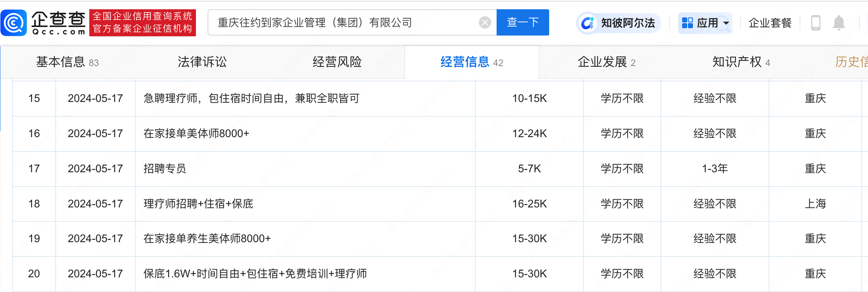Switch to the 法律诉讼 tab
Image resolution: width=868 pixels, height=292 pixels.
[x=202, y=62]
